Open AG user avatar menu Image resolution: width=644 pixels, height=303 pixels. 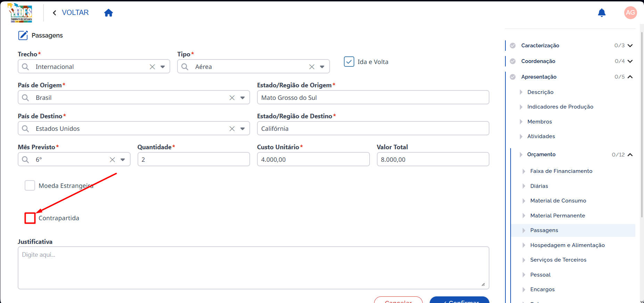(630, 13)
